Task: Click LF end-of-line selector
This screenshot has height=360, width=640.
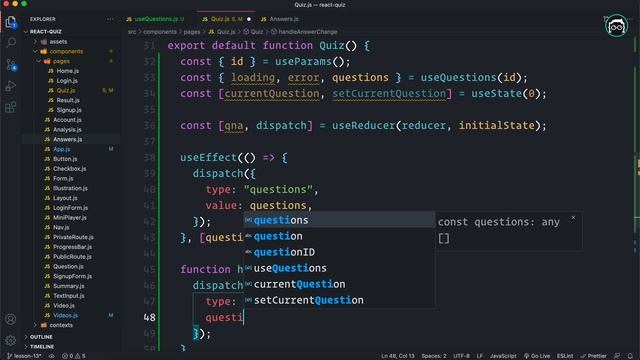Action: point(480,356)
